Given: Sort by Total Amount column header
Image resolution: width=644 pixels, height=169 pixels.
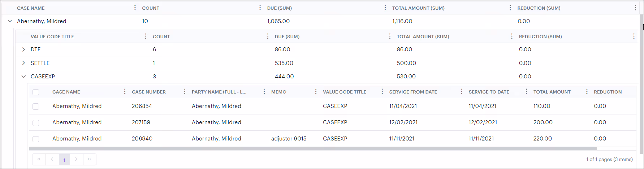Looking at the screenshot, I should 552,92.
